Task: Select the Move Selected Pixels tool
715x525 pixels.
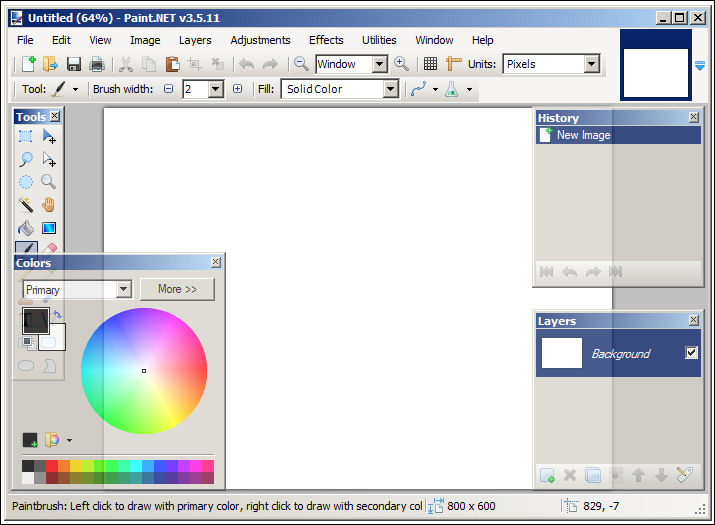Action: 49,136
